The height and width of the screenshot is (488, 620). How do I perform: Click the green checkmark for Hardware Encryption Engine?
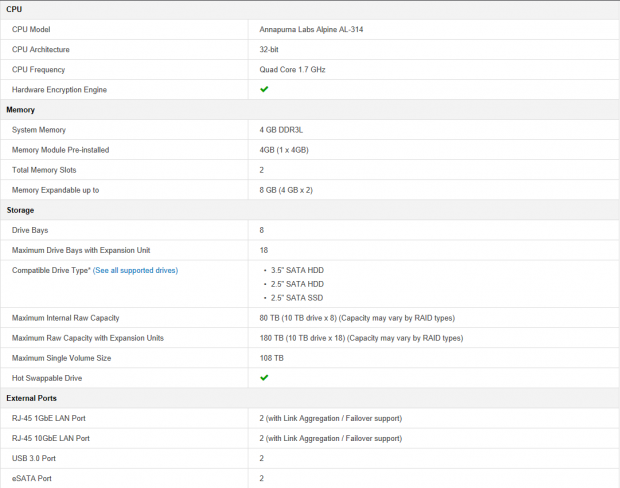pos(264,89)
